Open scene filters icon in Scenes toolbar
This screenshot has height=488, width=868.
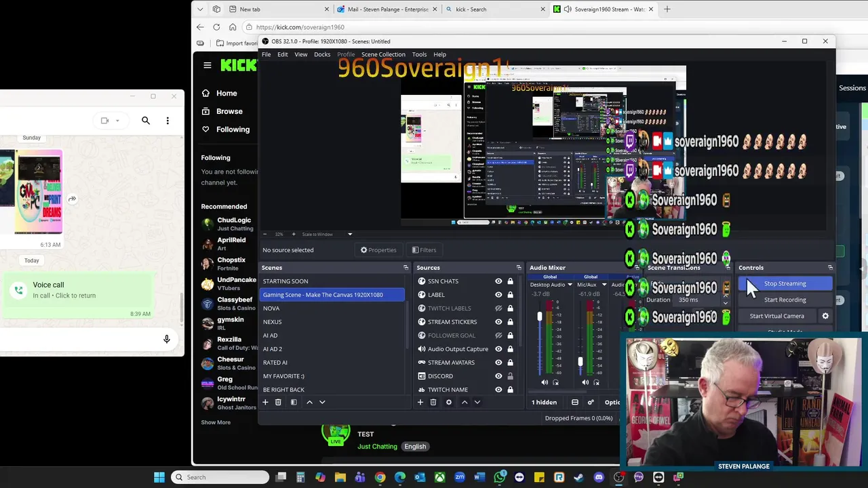click(294, 402)
